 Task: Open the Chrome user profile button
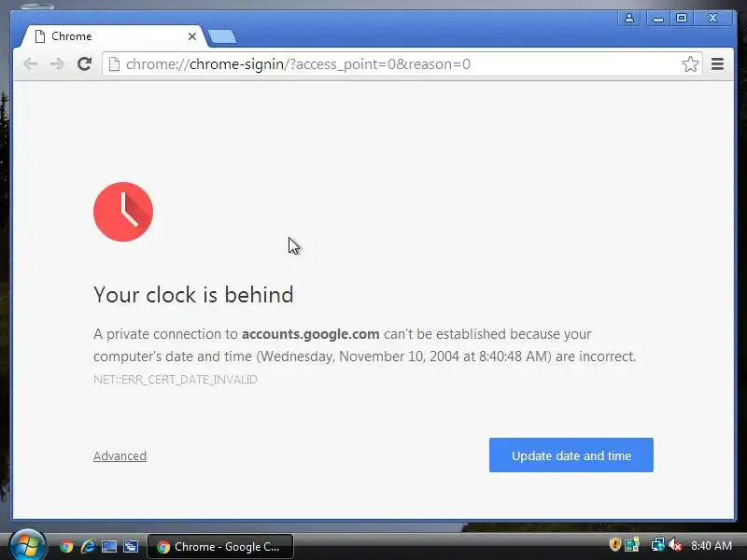click(629, 18)
